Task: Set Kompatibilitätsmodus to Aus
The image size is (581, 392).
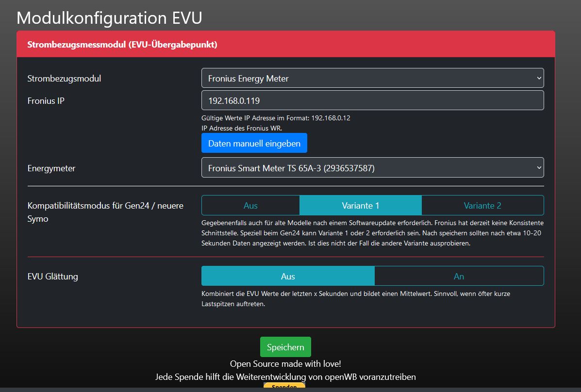Action: pyautogui.click(x=250, y=205)
